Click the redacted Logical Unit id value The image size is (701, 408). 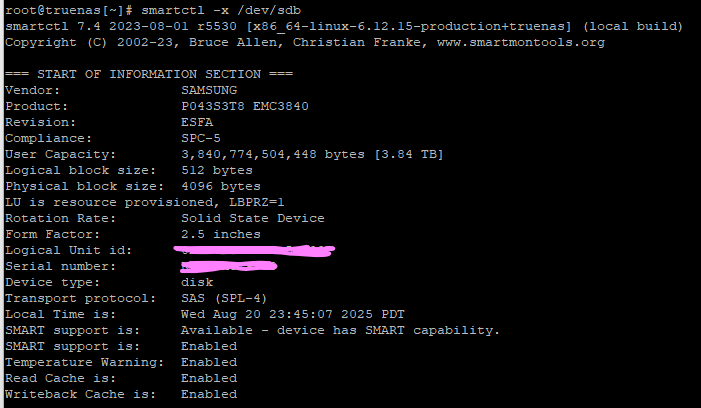(254, 251)
